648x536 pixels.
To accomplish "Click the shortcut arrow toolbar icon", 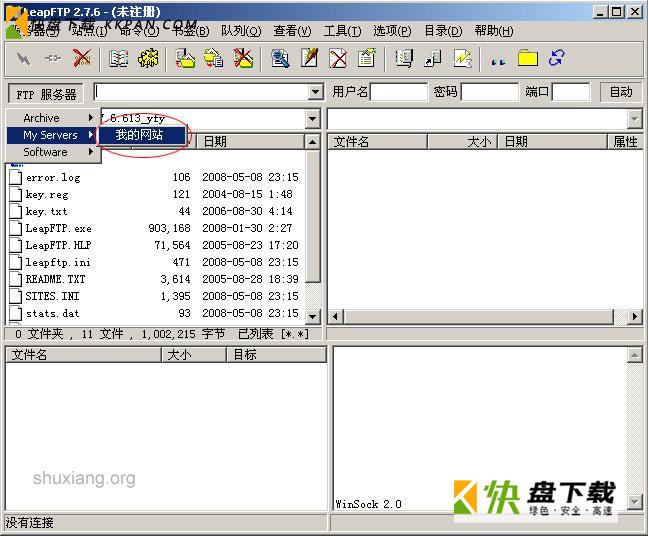I will coord(433,58).
